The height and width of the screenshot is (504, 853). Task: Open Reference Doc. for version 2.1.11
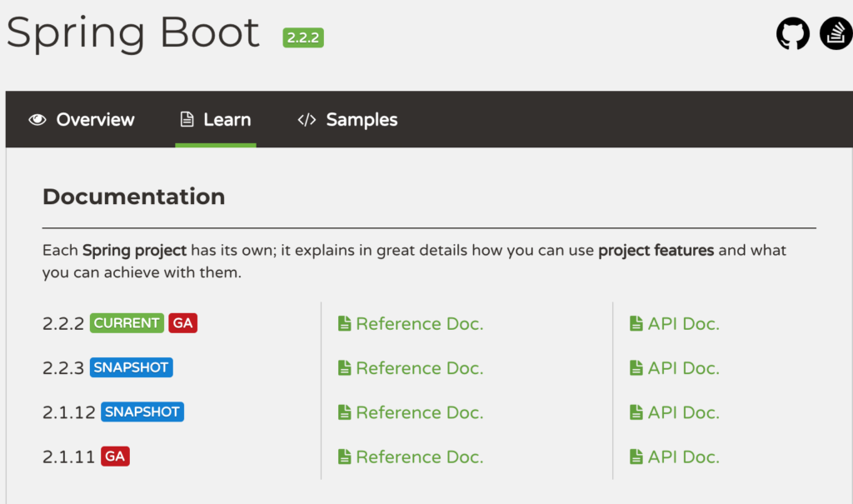420,457
